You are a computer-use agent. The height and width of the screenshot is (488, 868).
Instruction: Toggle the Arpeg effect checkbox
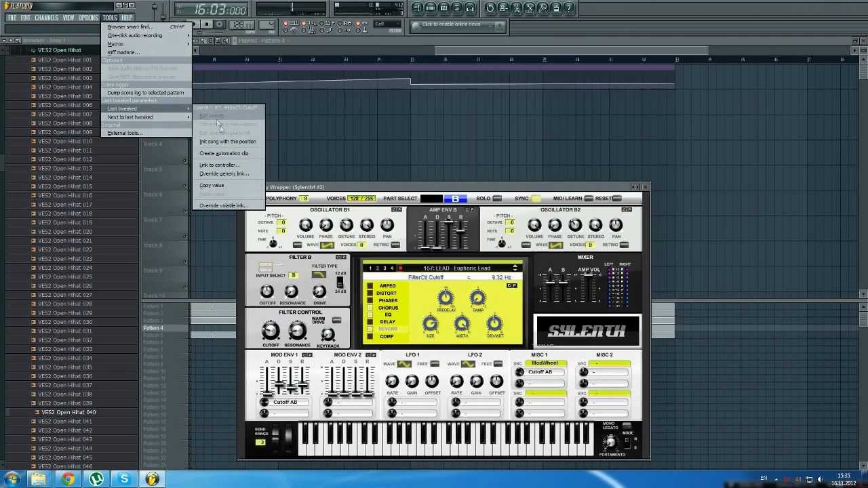coord(370,286)
